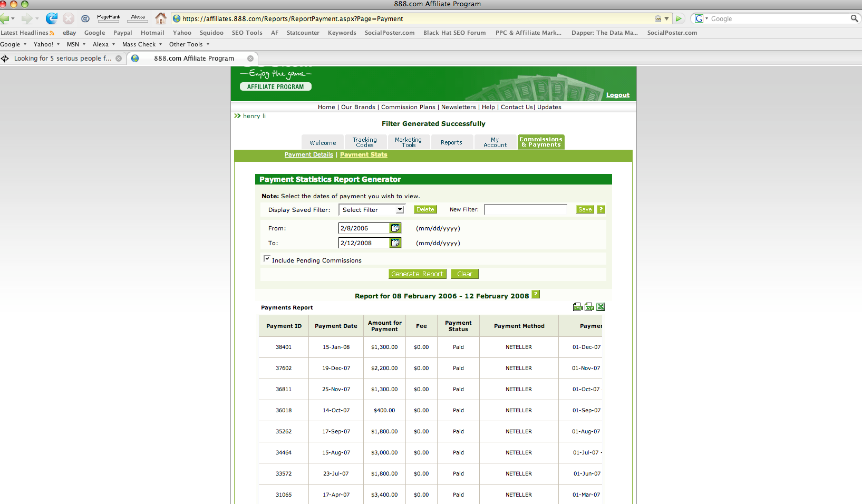Open calendar picker for From date
The image size is (862, 504).
(x=395, y=228)
